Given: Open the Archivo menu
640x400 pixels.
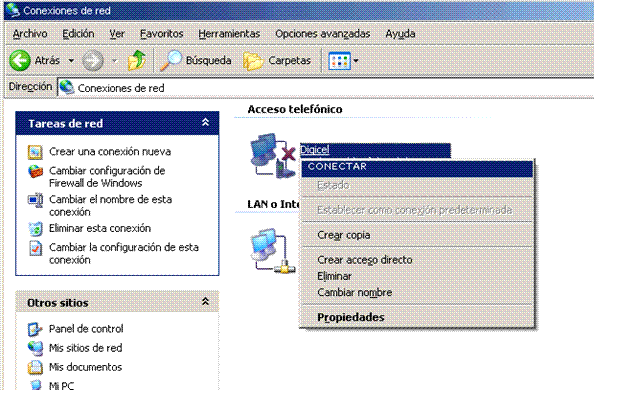Looking at the screenshot, I should (30, 34).
